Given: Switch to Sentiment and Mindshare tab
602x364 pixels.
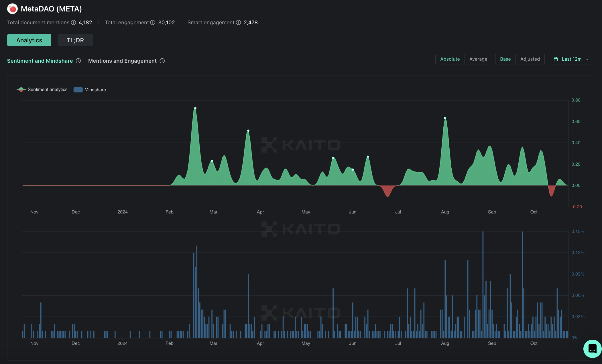Looking at the screenshot, I should click(40, 61).
